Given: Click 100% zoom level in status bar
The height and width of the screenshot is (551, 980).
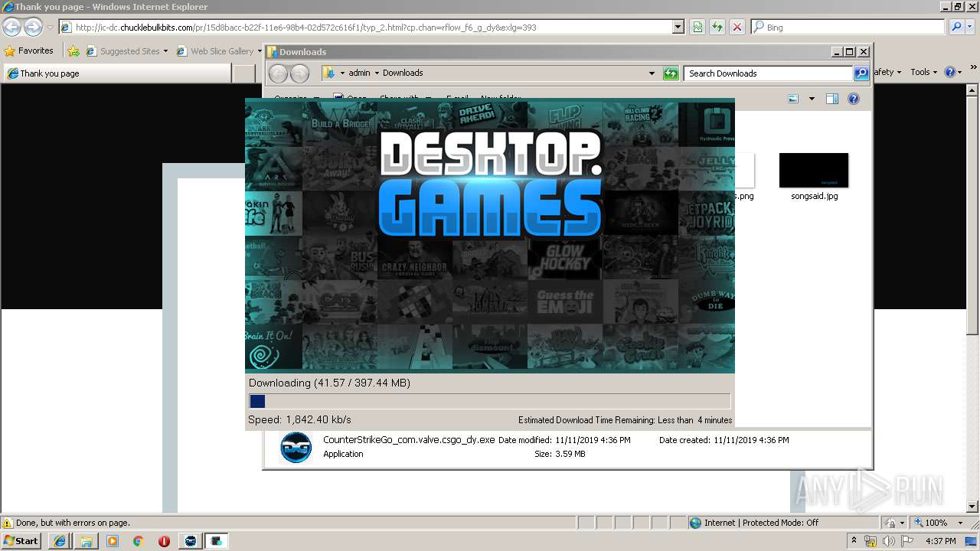Looking at the screenshot, I should click(x=936, y=523).
